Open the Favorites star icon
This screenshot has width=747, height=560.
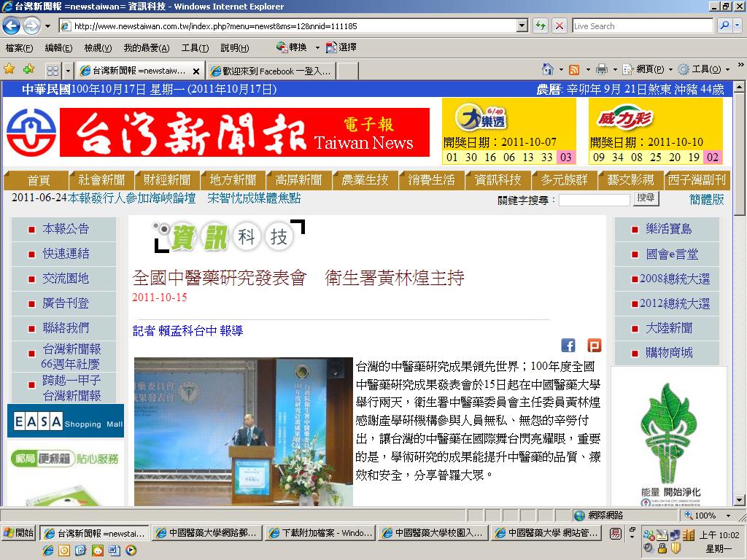pyautogui.click(x=9, y=69)
